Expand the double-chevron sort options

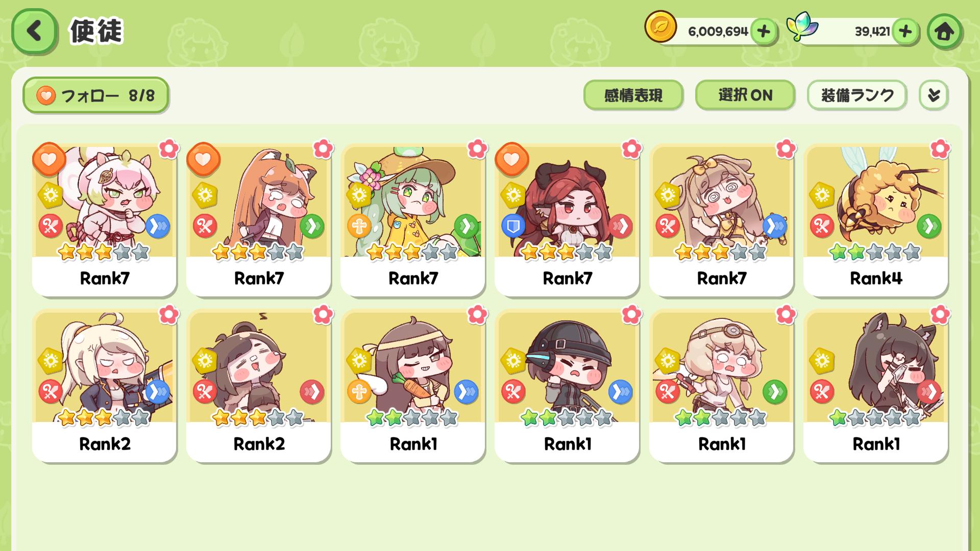pyautogui.click(x=934, y=95)
